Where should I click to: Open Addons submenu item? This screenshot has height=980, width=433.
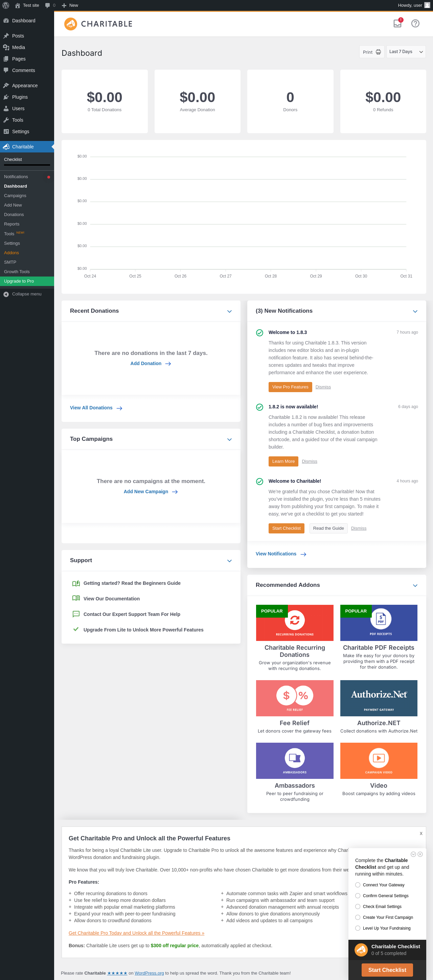pos(27,253)
